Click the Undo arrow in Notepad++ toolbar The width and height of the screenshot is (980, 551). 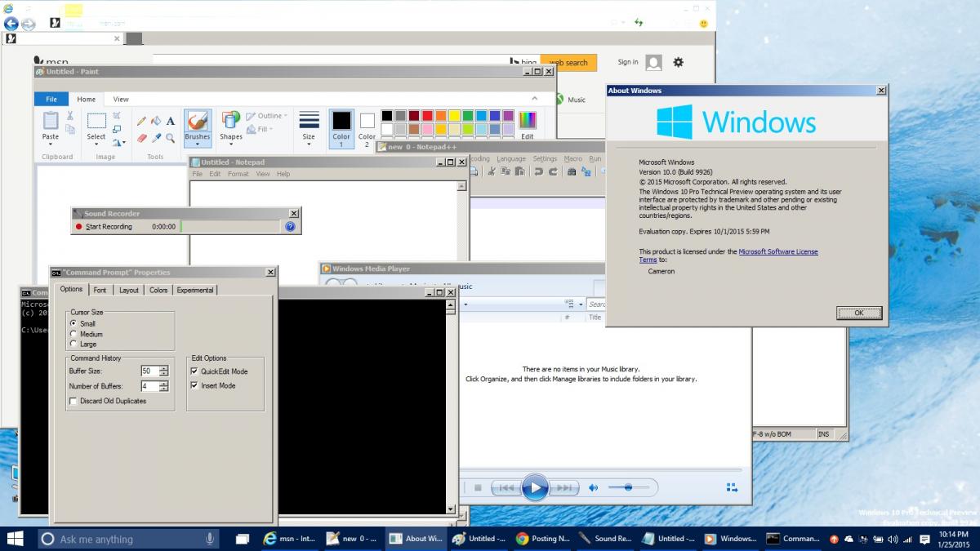point(538,171)
